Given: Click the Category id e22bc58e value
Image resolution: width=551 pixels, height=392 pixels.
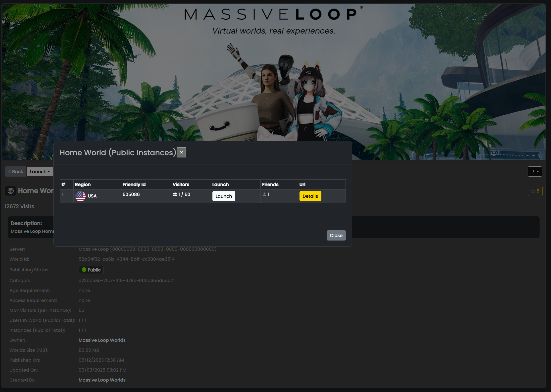Looking at the screenshot, I should [126, 280].
